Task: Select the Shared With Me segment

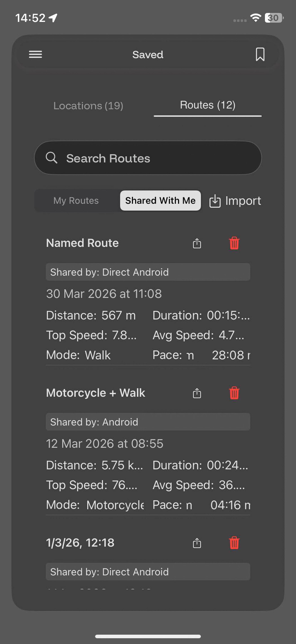Action: [x=161, y=201]
